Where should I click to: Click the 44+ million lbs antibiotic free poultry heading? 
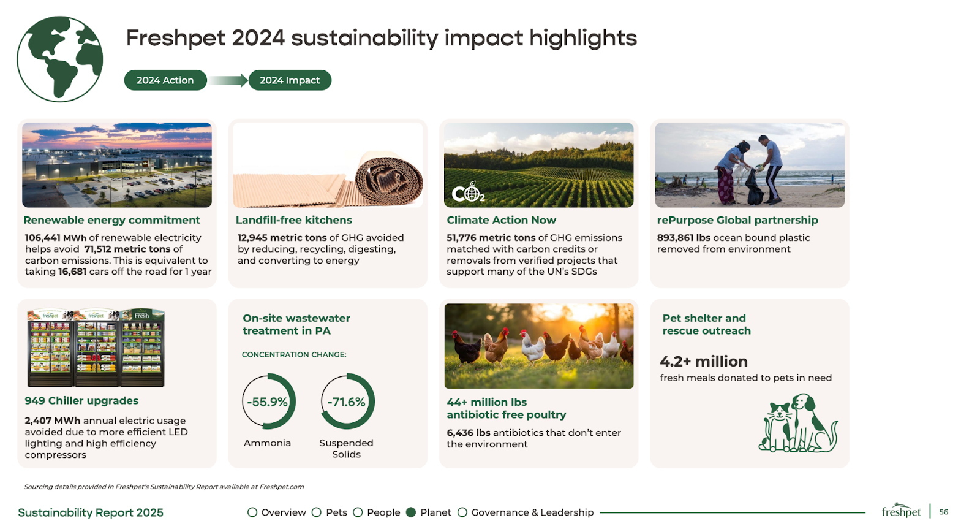click(x=507, y=408)
